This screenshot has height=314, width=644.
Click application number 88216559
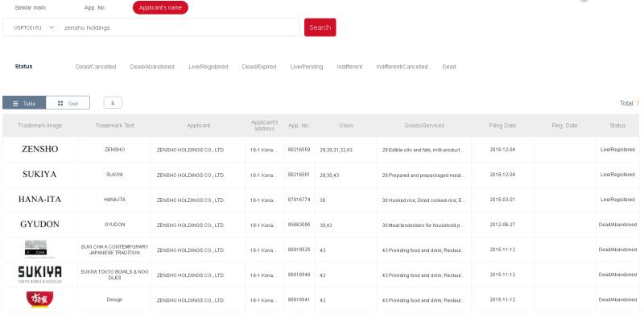[x=299, y=150]
